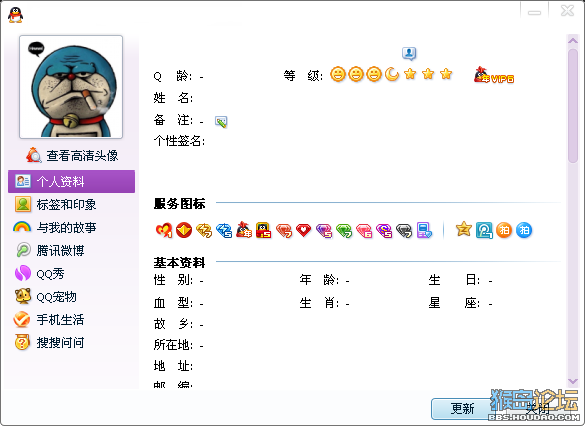Click the last star level icon
Viewport: 585px width, 426px height.
[x=446, y=74]
